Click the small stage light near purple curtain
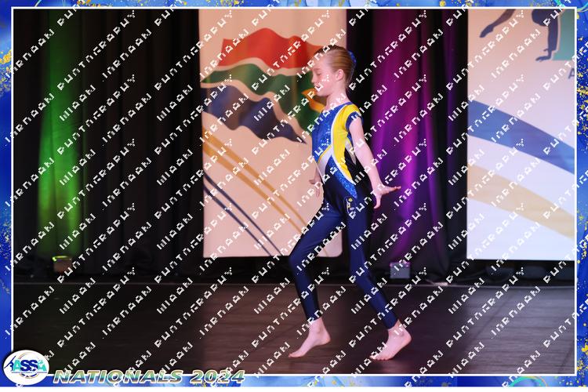Viewport: 588px width, 392px height. (x=400, y=270)
